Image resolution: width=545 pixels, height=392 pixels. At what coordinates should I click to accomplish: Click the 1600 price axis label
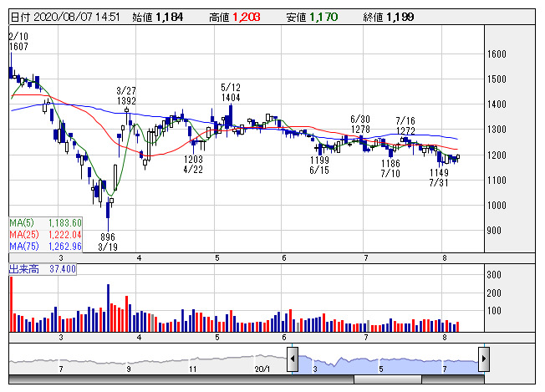(497, 54)
